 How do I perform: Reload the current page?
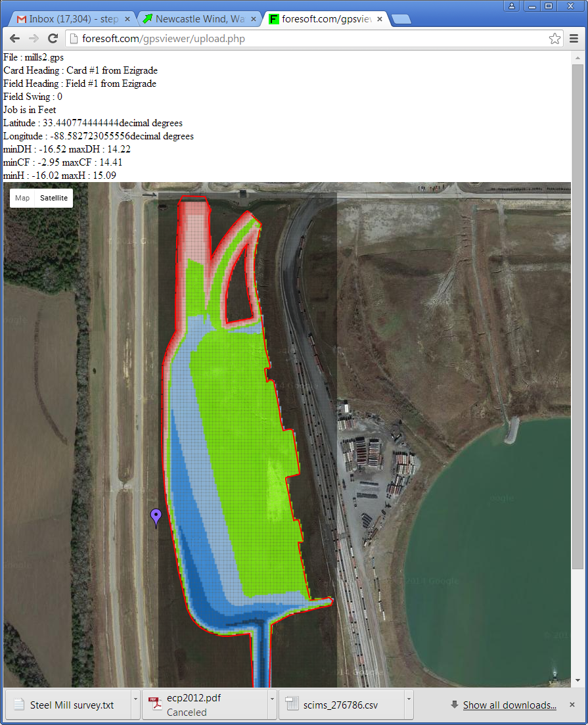[53, 39]
